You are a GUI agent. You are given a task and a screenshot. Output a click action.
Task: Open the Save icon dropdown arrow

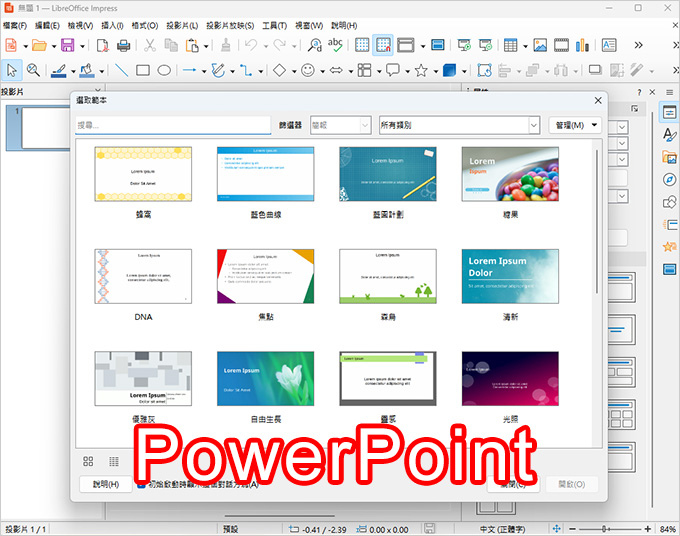pyautogui.click(x=82, y=46)
